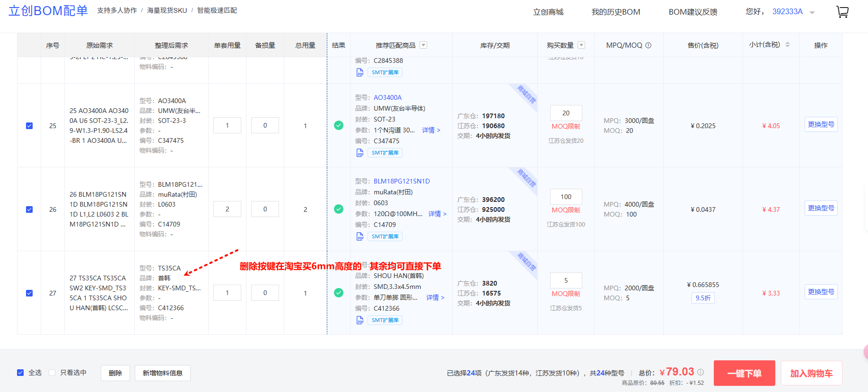The image size is (868, 392).
Task: Uncheck row 26 checkbox
Action: pos(29,209)
